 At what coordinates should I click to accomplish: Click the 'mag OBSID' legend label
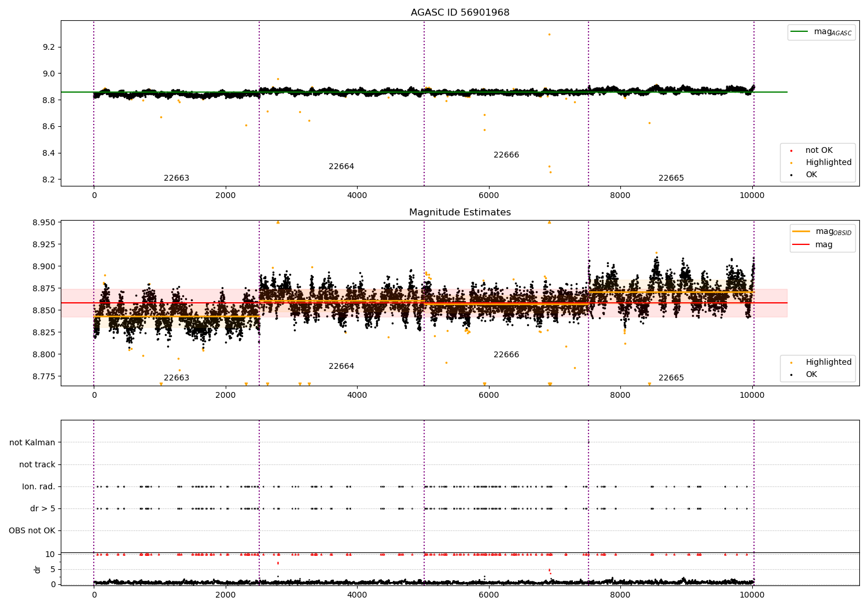pyautogui.click(x=834, y=232)
